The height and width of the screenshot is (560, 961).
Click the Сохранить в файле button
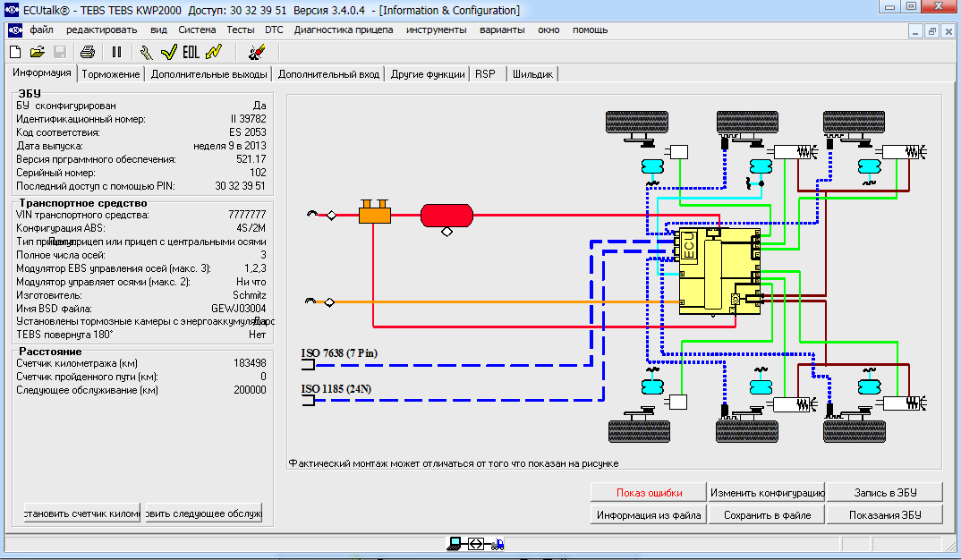click(766, 514)
